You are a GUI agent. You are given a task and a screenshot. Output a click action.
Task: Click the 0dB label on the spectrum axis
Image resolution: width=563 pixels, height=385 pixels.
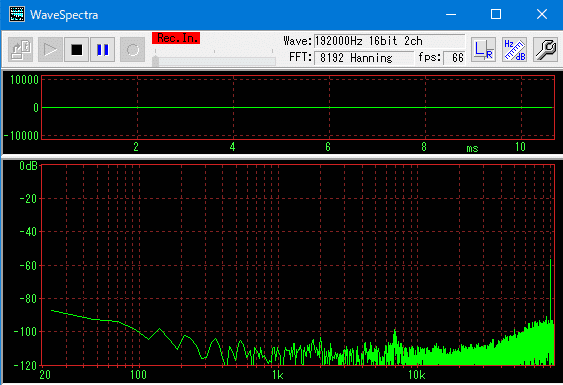(x=28, y=166)
